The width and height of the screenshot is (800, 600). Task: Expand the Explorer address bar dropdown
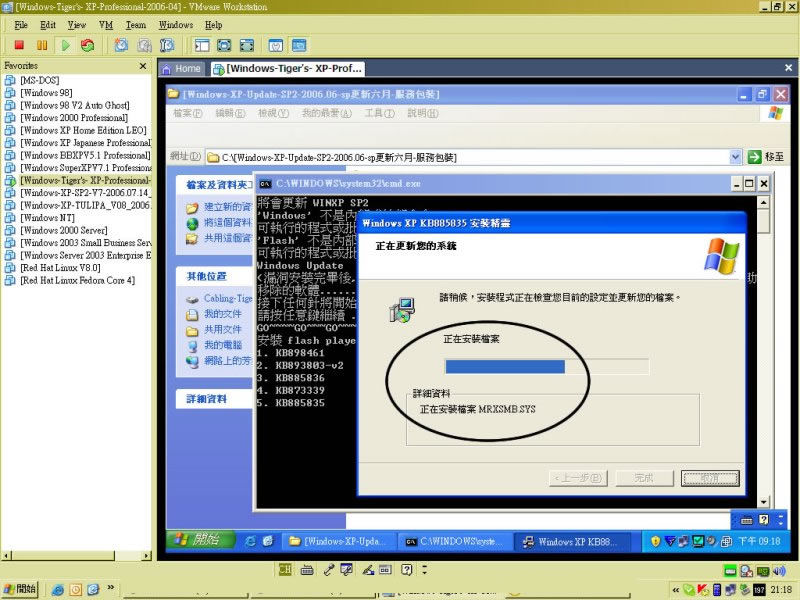[735, 157]
